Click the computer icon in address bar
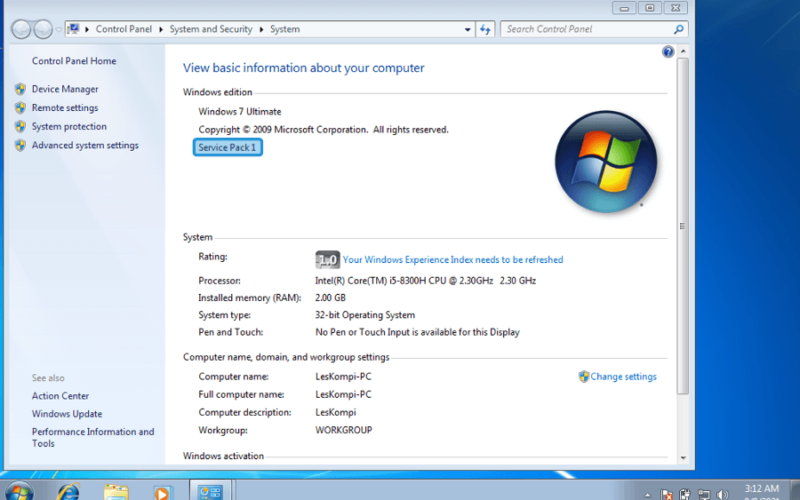 coord(73,29)
